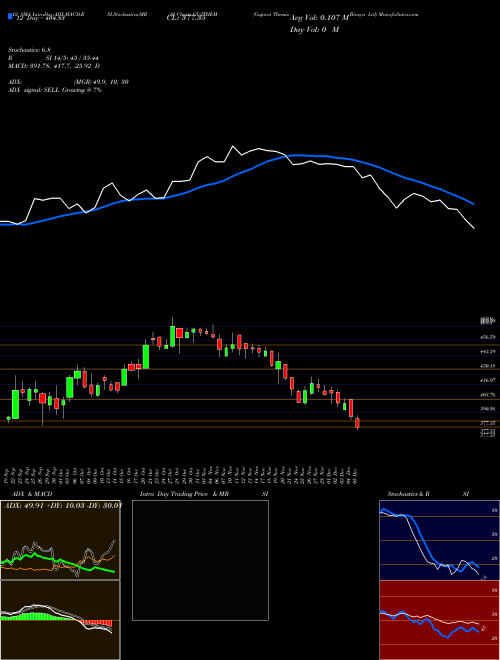Click the empty Intra Day Trading Price chart box
The image size is (500, 660).
click(x=200, y=560)
